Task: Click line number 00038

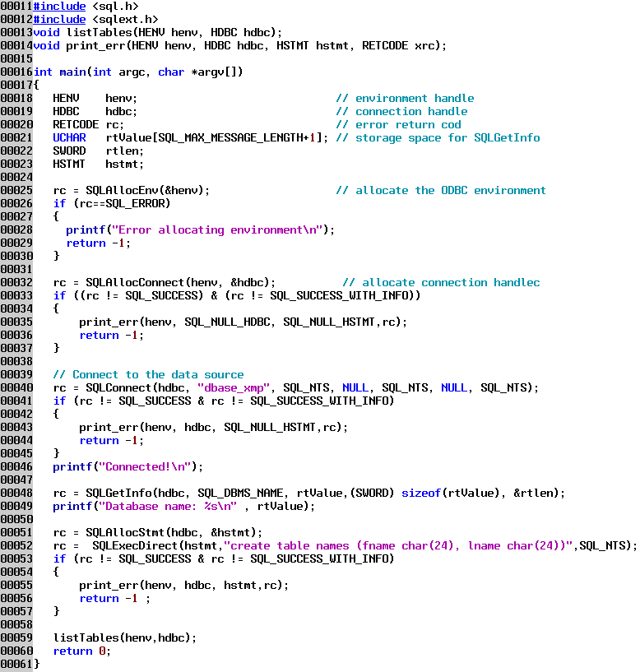Action: [16, 362]
